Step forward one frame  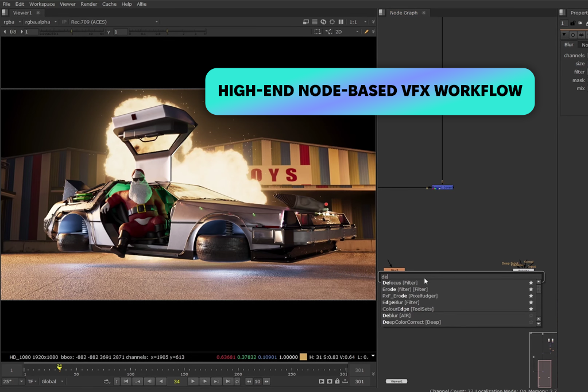(x=204, y=382)
